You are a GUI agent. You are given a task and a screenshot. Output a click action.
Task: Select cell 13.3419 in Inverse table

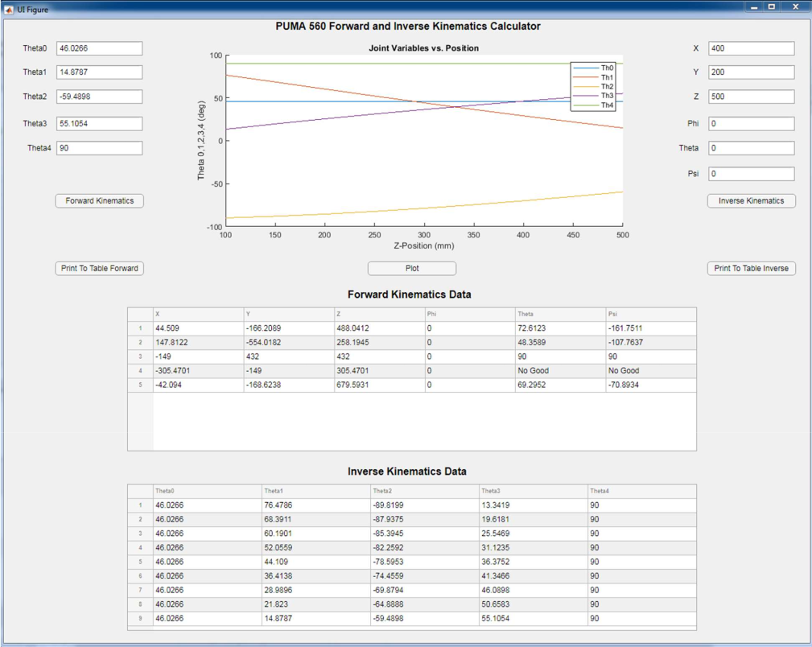click(534, 505)
